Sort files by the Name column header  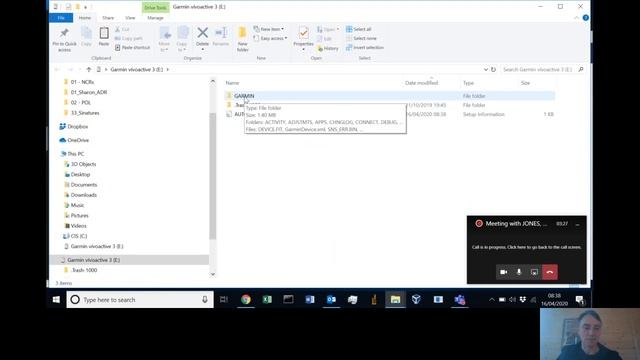click(x=233, y=83)
